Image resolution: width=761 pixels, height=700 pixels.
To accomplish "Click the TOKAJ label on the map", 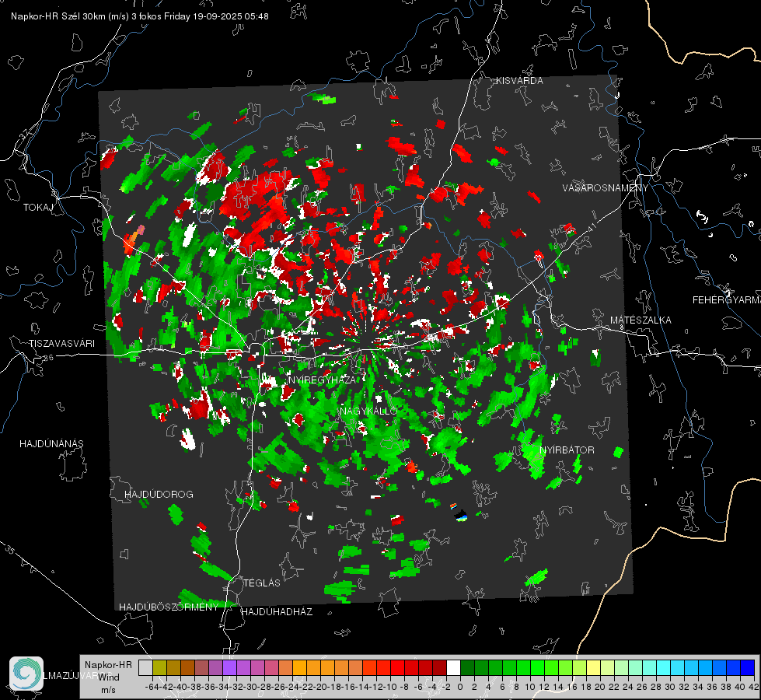I will pyautogui.click(x=38, y=208).
